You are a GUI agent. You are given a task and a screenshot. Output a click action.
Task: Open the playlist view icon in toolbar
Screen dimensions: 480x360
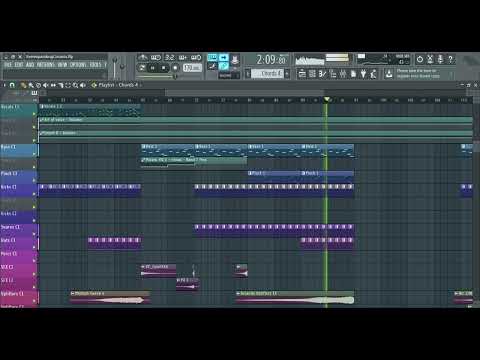pyautogui.click(x=302, y=74)
